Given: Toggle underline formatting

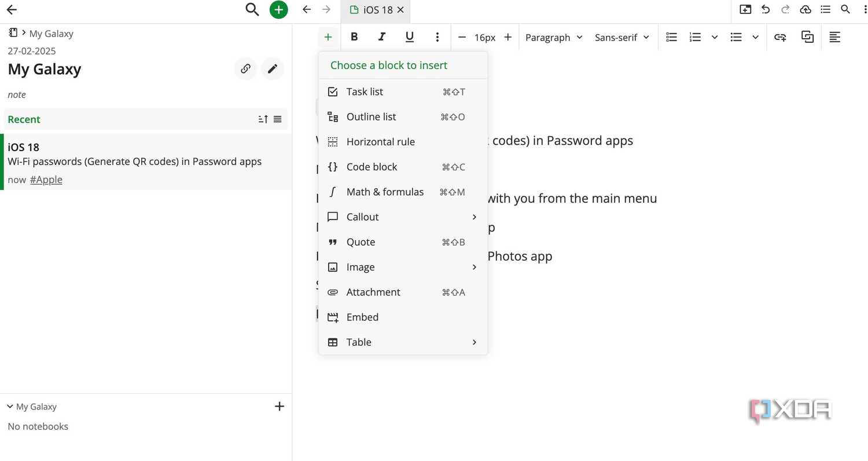Looking at the screenshot, I should tap(410, 37).
